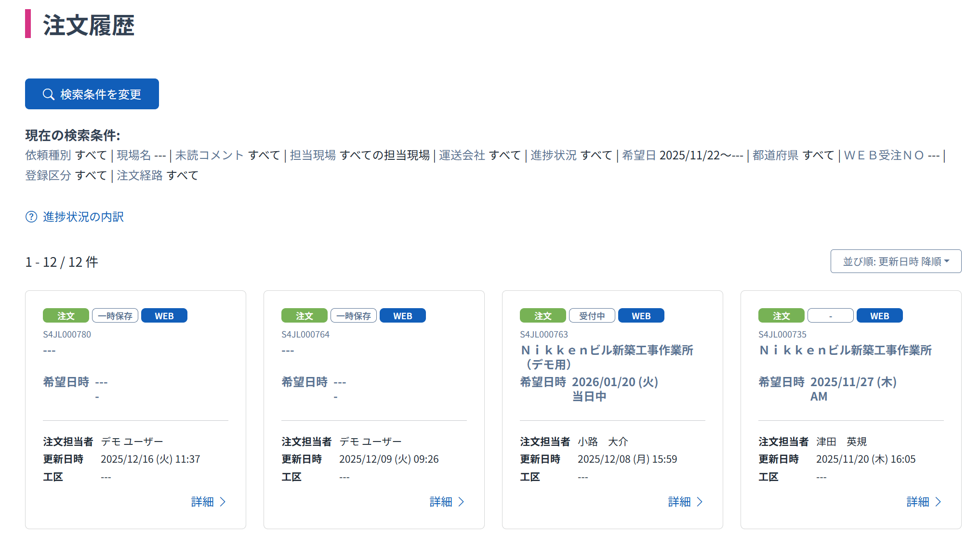Open the 進捗状況の内訳 link
The height and width of the screenshot is (546, 980).
coord(83,217)
